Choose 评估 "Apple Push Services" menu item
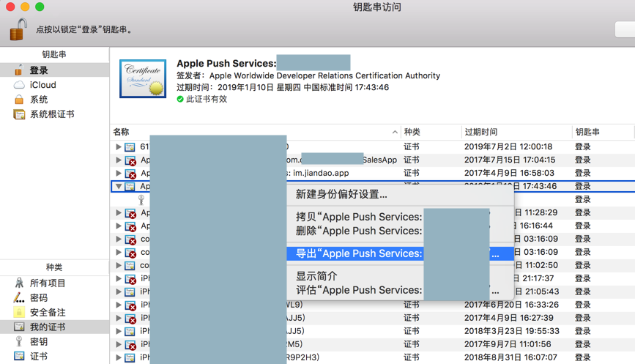The height and width of the screenshot is (364, 635). coord(400,290)
